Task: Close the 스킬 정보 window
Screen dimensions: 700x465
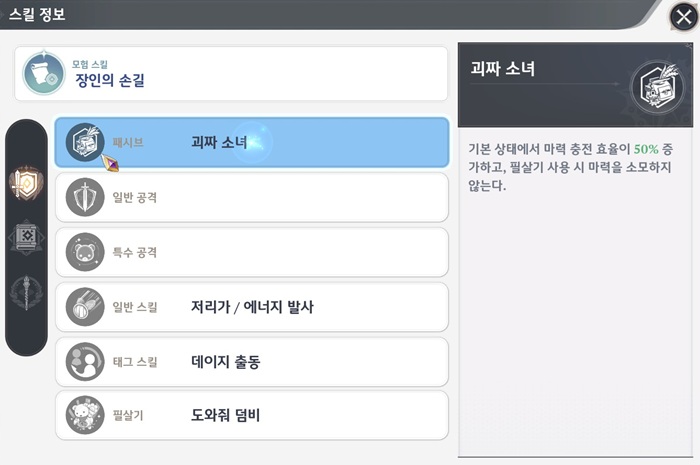Action: [681, 17]
